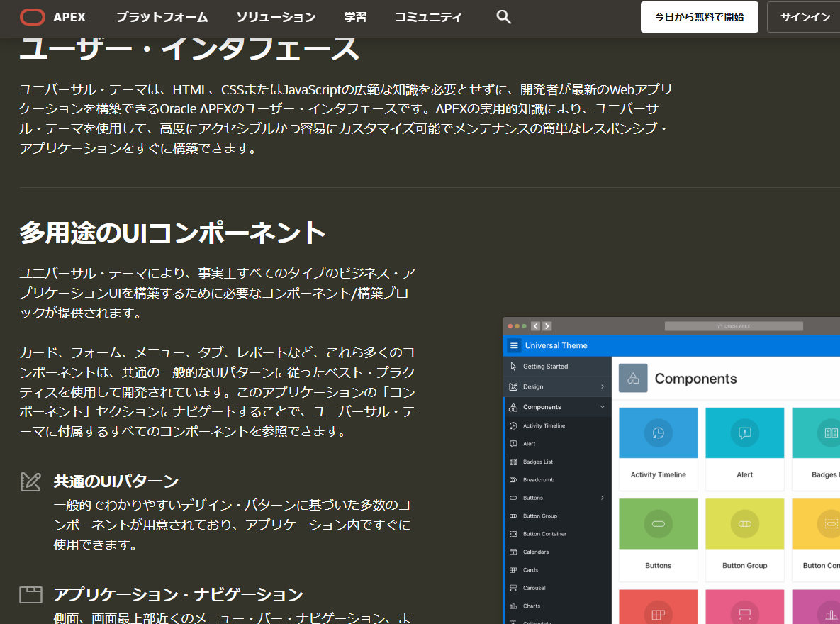Viewport: 840px width, 624px height.
Task: Click the アプリケーション・ナビゲーション heading
Action: click(x=179, y=594)
